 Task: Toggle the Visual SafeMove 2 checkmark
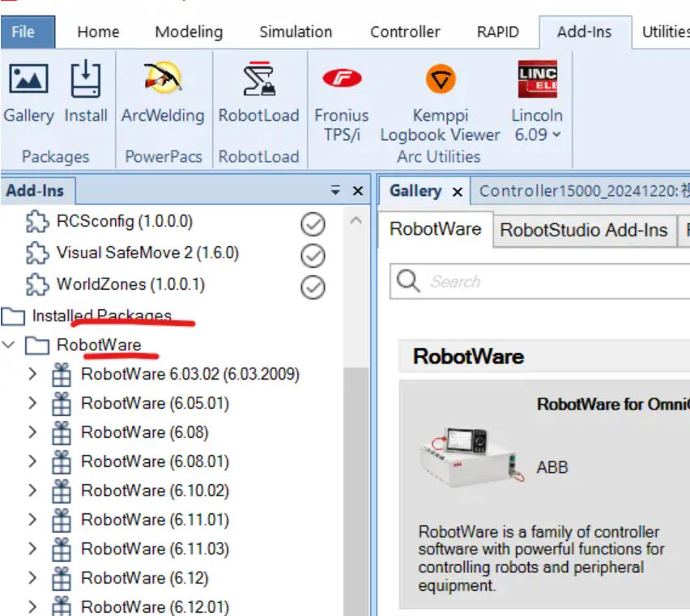tap(313, 255)
